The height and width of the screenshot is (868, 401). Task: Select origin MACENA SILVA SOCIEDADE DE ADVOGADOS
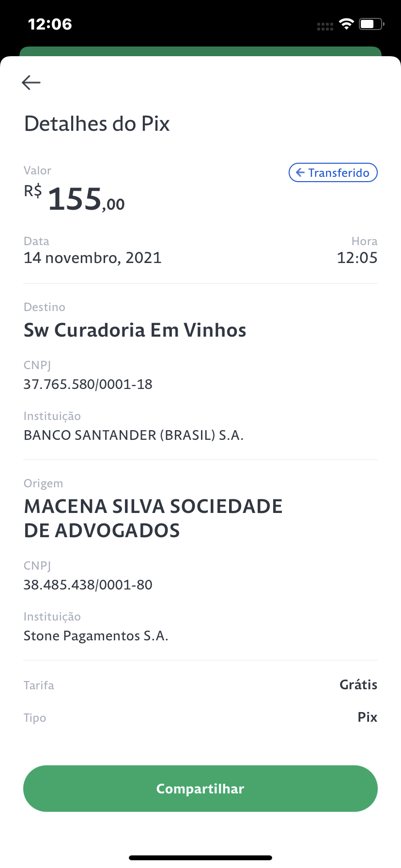click(x=153, y=518)
